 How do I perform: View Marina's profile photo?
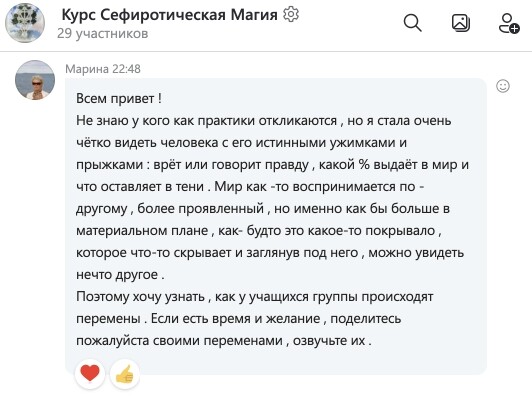coord(35,80)
